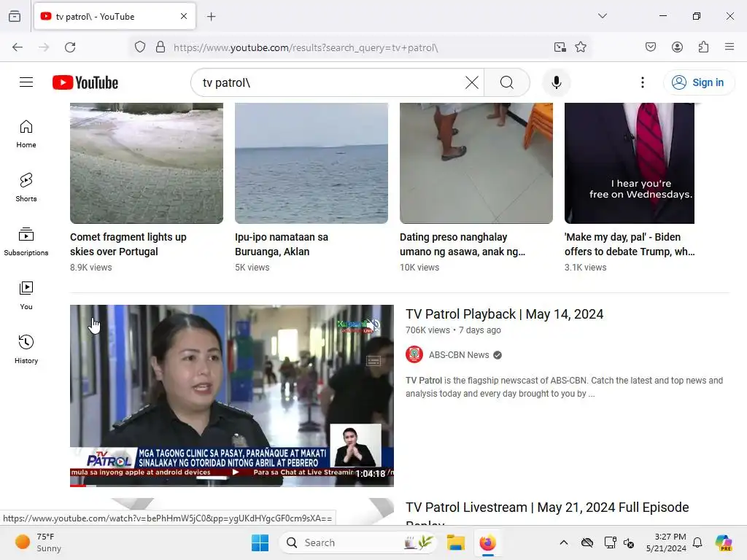Screen dimensions: 747x560
Task: Open 'Make my day, pal' Biden title
Action: tap(630, 244)
